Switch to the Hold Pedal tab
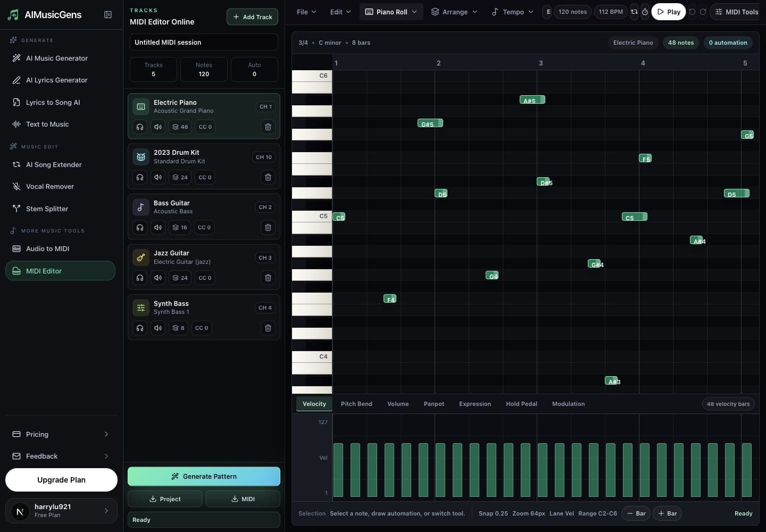Image resolution: width=766 pixels, height=532 pixels. [521, 404]
